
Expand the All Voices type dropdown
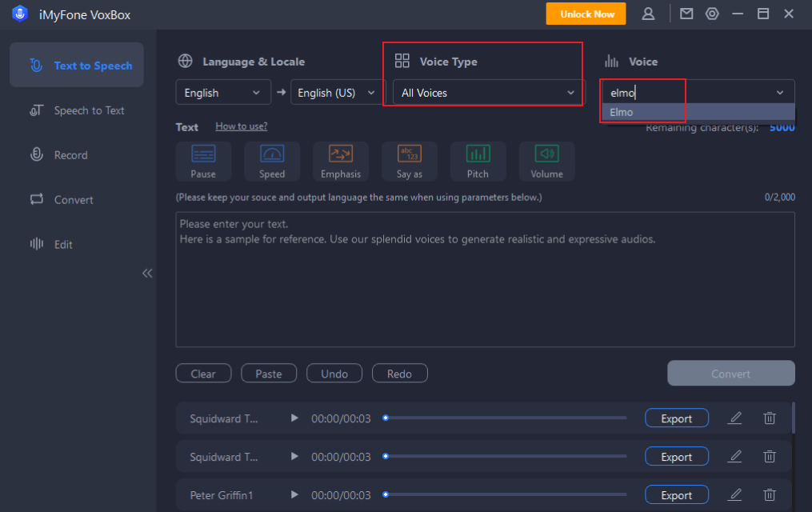[489, 92]
